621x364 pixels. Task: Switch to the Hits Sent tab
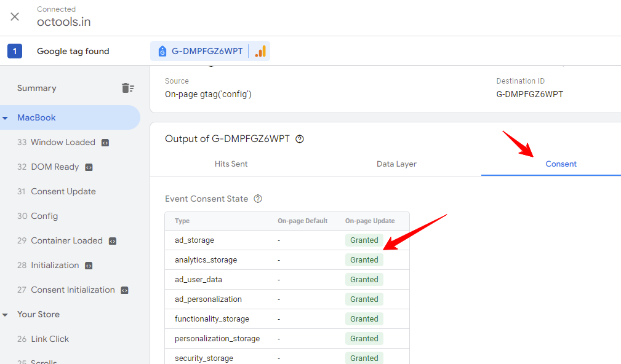click(231, 164)
